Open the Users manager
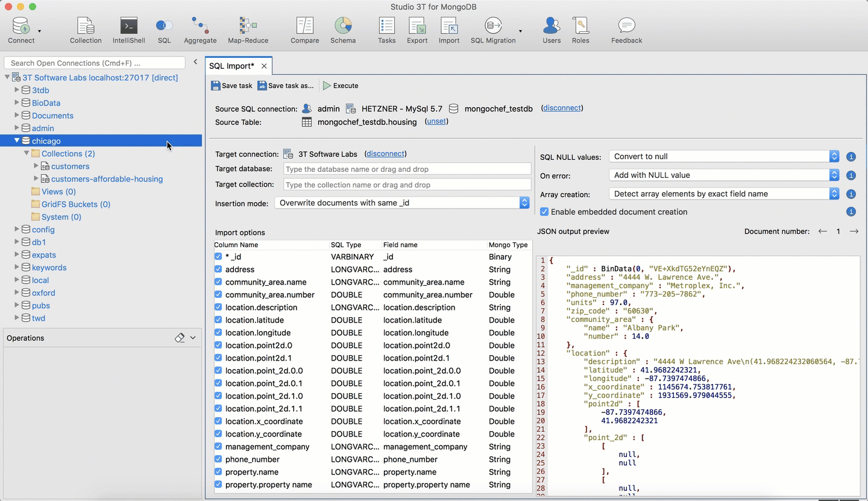 552,30
